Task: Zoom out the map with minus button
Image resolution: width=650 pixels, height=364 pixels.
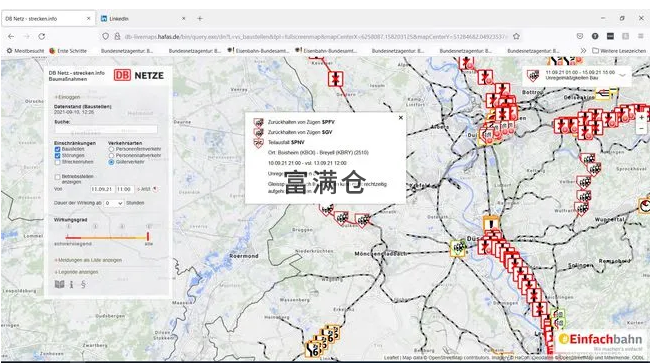Action: [642, 128]
